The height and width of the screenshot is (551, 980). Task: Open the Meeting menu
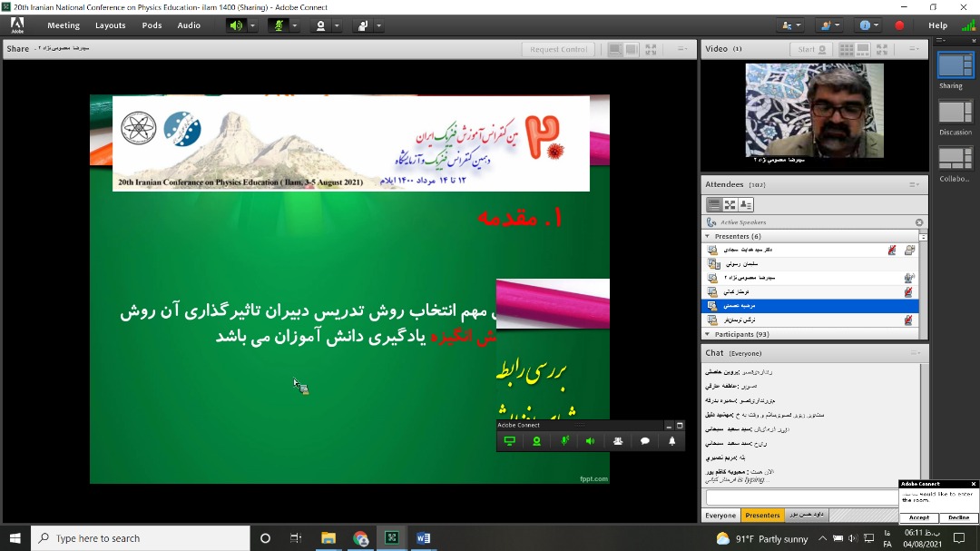63,25
